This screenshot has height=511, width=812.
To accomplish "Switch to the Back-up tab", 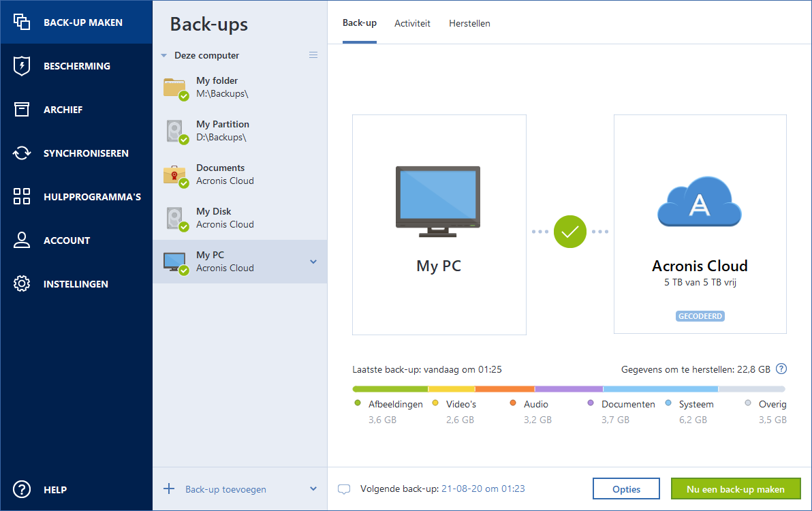I will (x=360, y=23).
